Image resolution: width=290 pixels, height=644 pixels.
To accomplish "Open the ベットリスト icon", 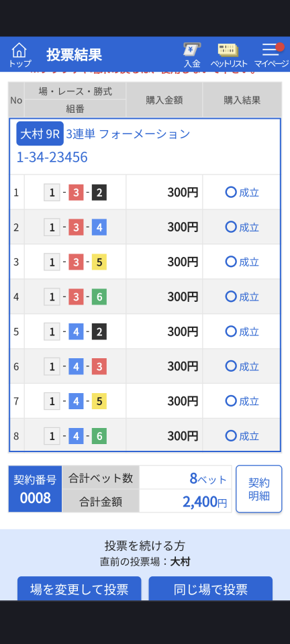I will (229, 55).
